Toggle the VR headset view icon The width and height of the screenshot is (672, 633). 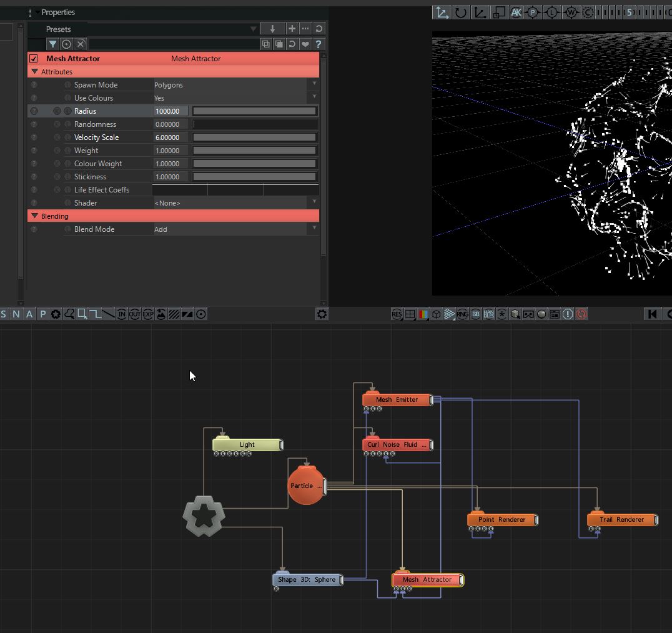click(528, 314)
